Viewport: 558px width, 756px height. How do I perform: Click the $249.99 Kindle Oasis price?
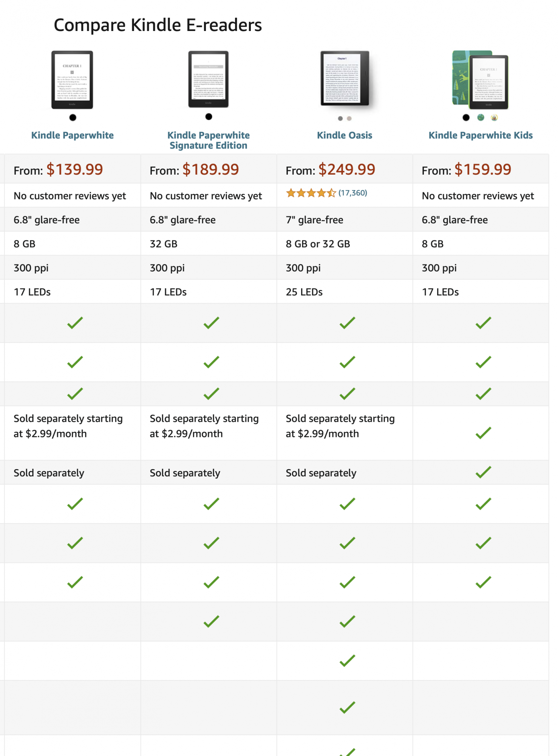pyautogui.click(x=347, y=169)
